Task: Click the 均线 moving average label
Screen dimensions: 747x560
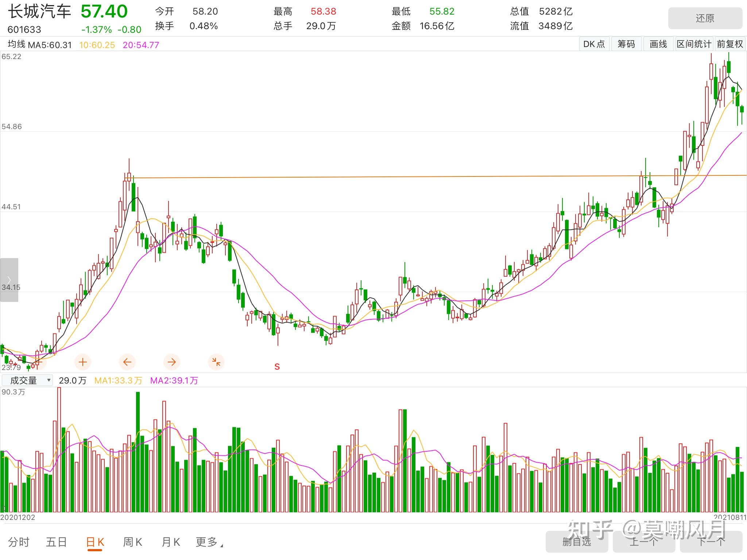Action: (16, 44)
